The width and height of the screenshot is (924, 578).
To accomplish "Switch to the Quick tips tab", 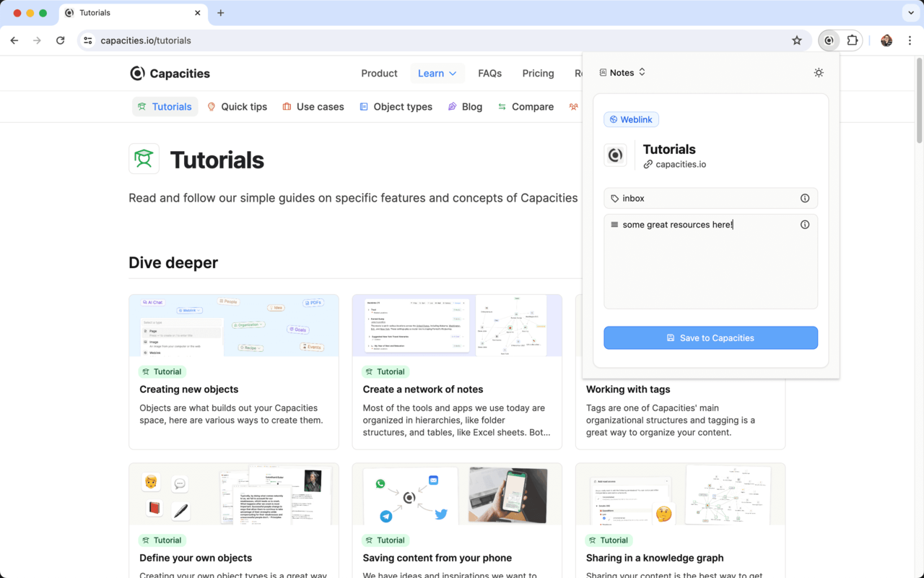I will click(237, 107).
